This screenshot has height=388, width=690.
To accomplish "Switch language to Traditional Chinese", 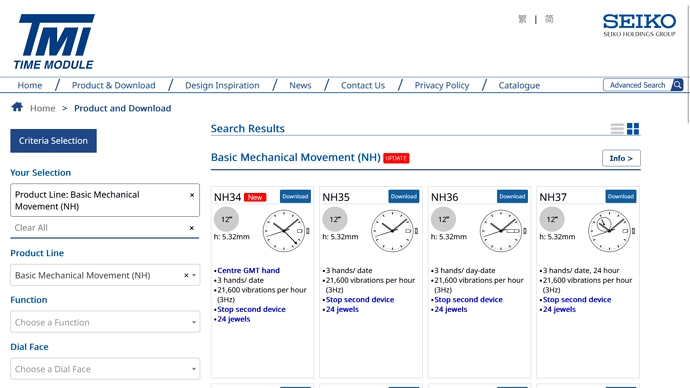I will click(522, 19).
